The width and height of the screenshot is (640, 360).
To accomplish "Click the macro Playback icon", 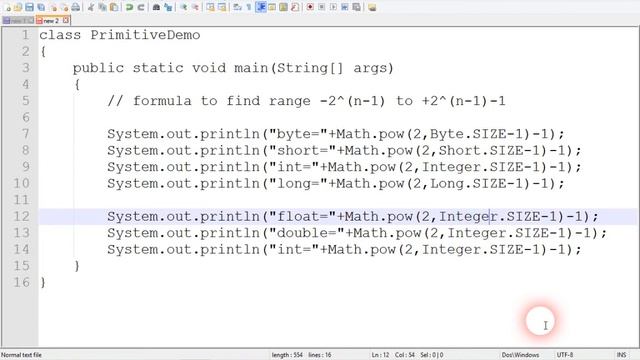I will pyautogui.click(x=333, y=7).
